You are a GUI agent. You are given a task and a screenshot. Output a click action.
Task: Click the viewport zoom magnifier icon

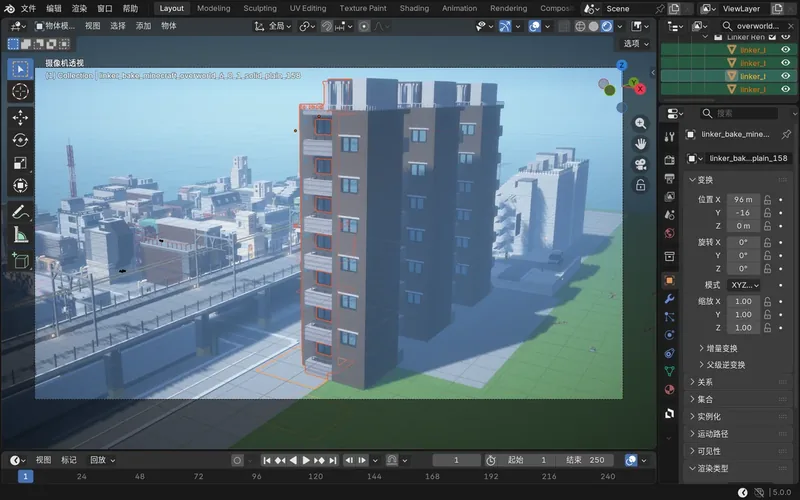coord(640,123)
